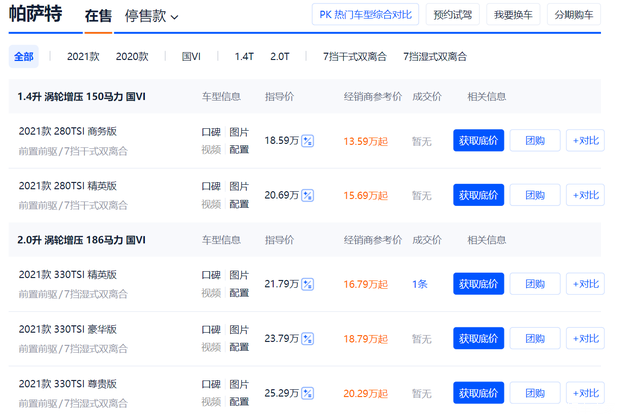Add 330TSI 豪华版 to comparison

coord(585,338)
